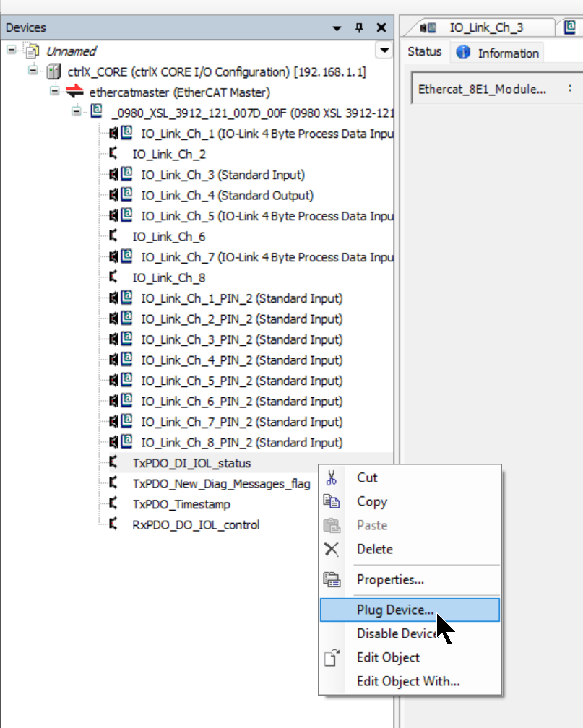Click the IO_Link_Ch_2_PIN_2 module icon
Screen dimensions: 583x728
click(121, 318)
